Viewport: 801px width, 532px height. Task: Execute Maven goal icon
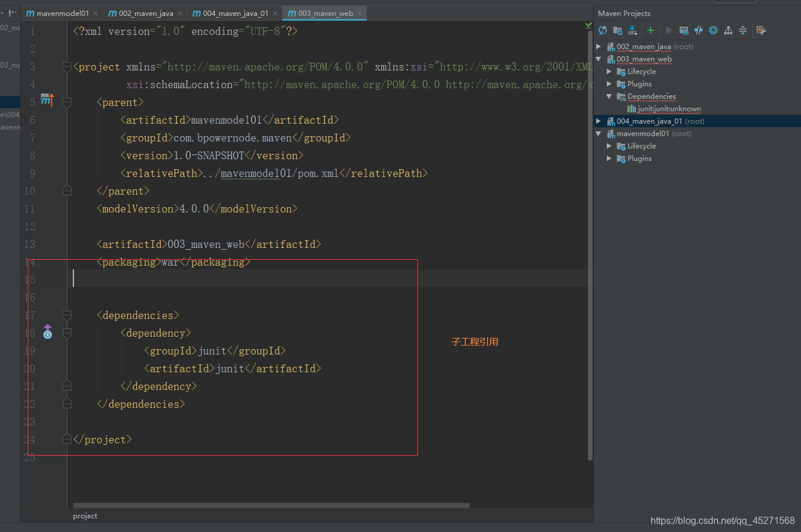(x=684, y=30)
